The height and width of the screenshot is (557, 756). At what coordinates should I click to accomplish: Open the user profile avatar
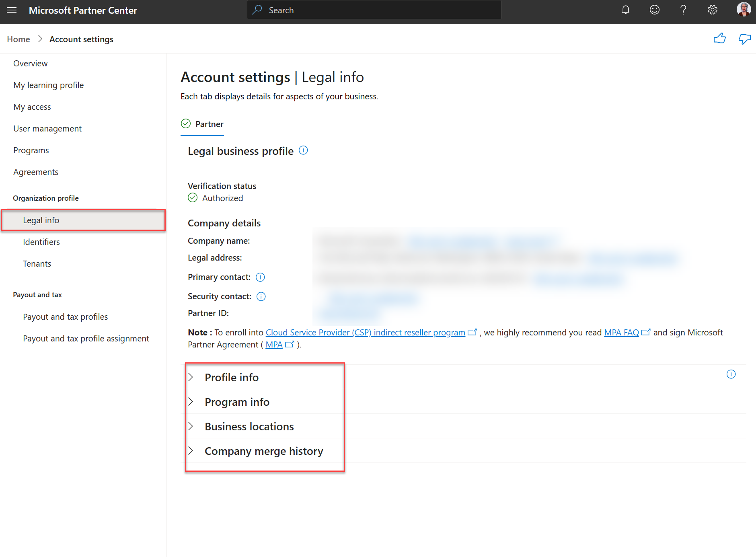744,9
